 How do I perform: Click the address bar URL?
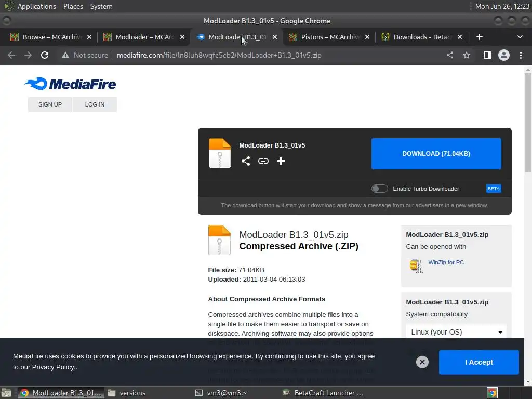coord(219,55)
